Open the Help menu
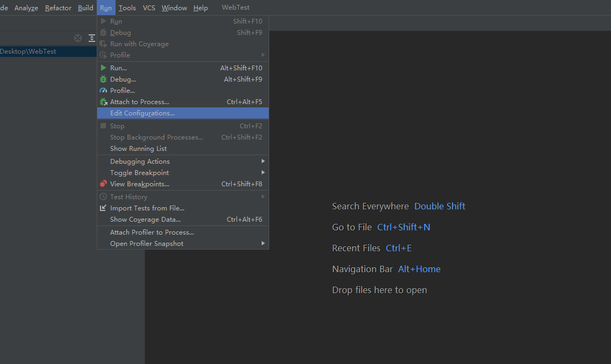The image size is (611, 364). 200,8
